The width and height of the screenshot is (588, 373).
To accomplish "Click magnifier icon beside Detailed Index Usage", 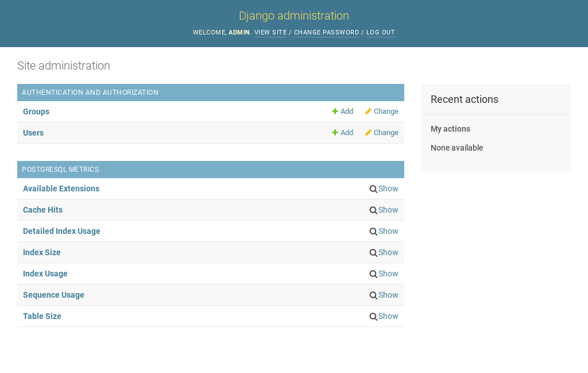I will tap(373, 232).
